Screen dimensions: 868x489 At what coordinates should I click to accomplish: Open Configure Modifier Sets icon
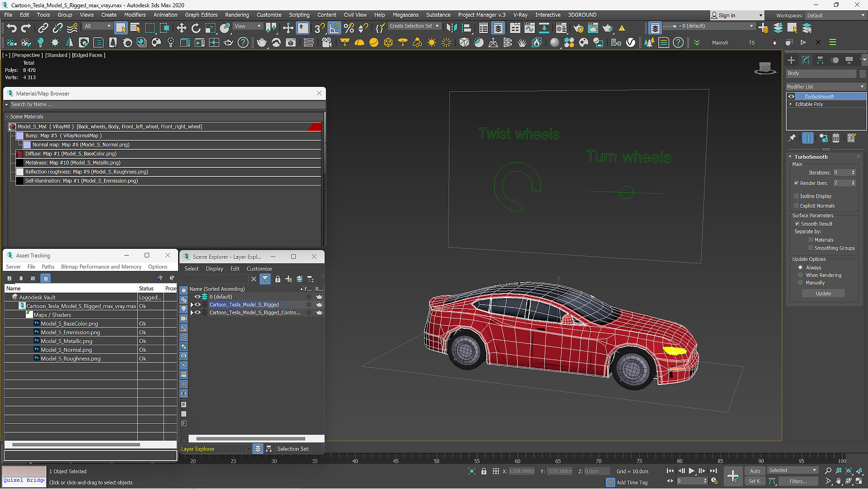tap(852, 138)
